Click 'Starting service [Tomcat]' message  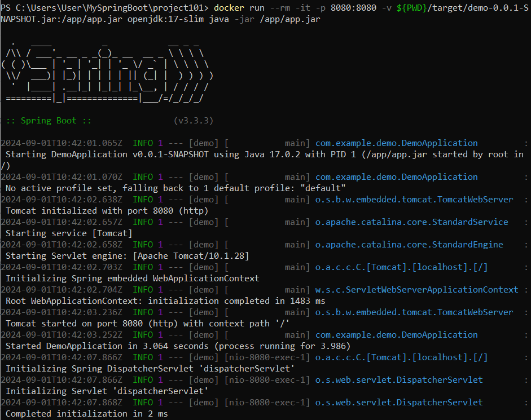(69, 233)
